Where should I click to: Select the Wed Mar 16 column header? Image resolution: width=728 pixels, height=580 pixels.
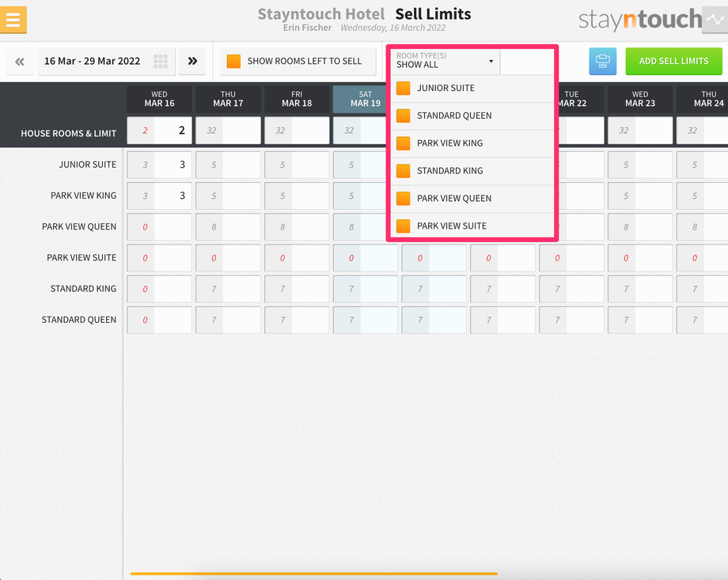(x=159, y=99)
